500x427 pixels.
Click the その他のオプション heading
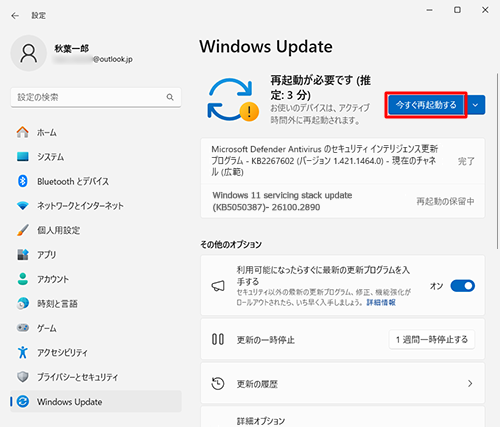click(231, 245)
